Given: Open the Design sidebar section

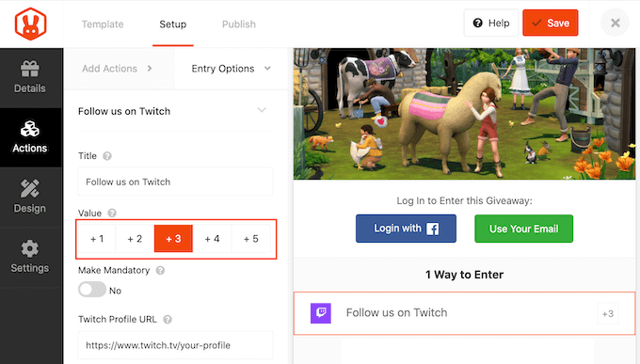Looking at the screenshot, I should tap(30, 197).
